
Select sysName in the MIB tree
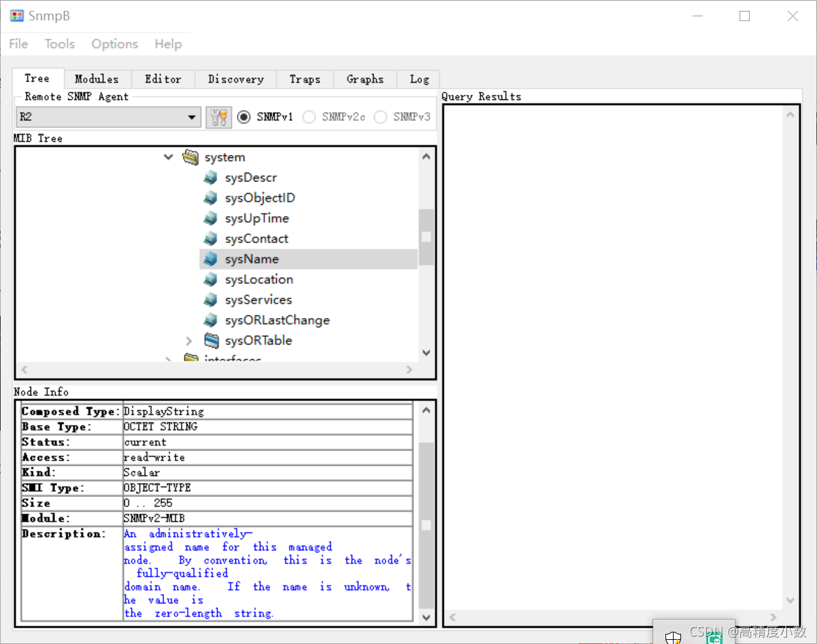coord(251,260)
